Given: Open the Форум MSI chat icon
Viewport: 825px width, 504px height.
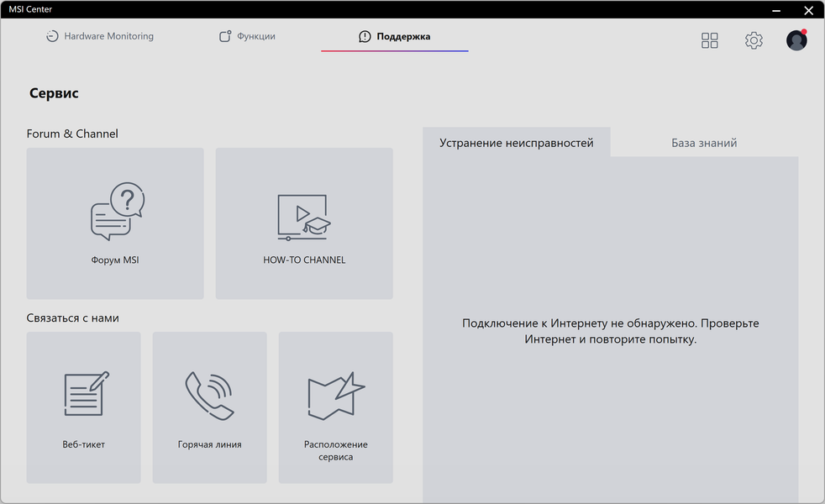Looking at the screenshot, I should coord(118,212).
